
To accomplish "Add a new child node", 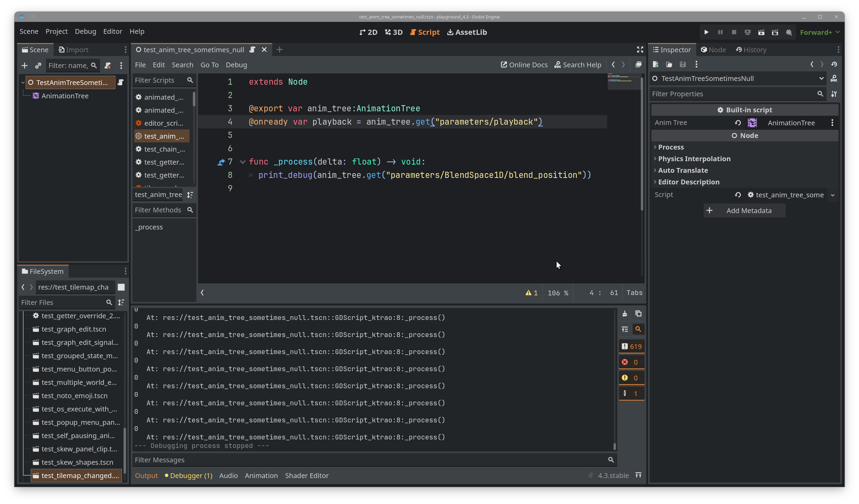I will (25, 65).
